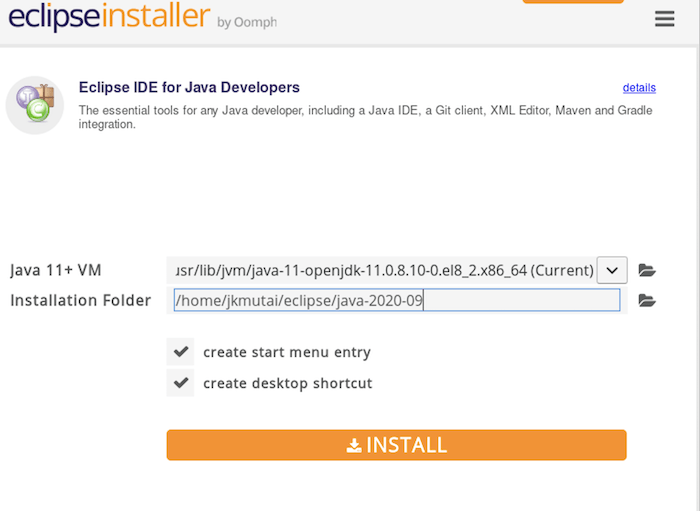This screenshot has height=511, width=700.
Task: Browse for Installation Folder location
Action: (646, 300)
